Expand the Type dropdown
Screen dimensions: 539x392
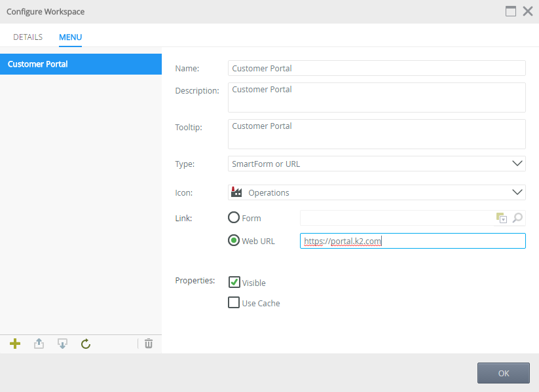tap(517, 164)
